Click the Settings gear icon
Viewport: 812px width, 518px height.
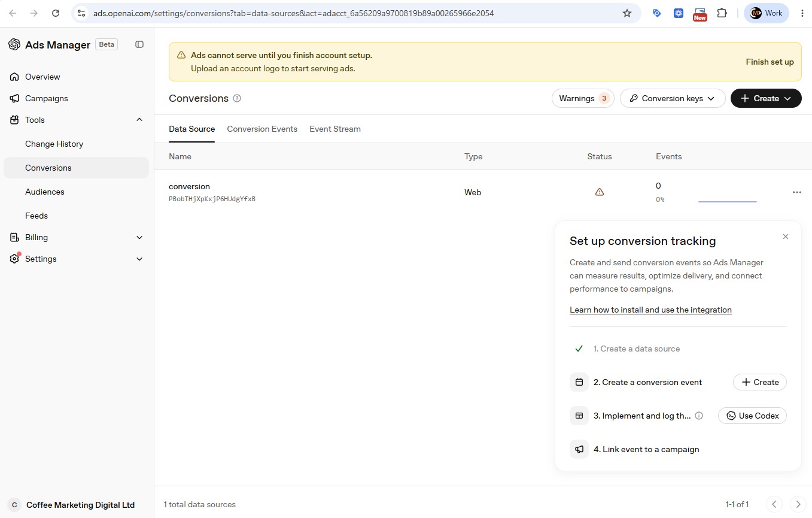point(14,259)
